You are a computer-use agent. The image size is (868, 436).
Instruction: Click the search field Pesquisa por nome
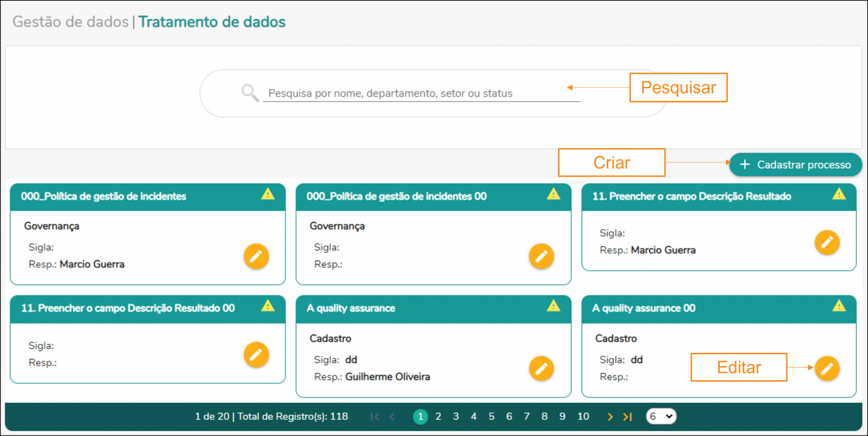tap(422, 93)
